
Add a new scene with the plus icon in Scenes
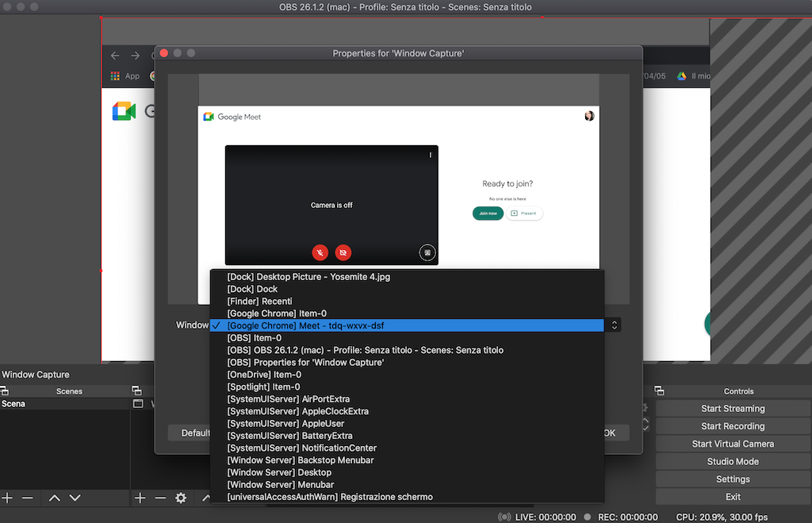[x=7, y=498]
